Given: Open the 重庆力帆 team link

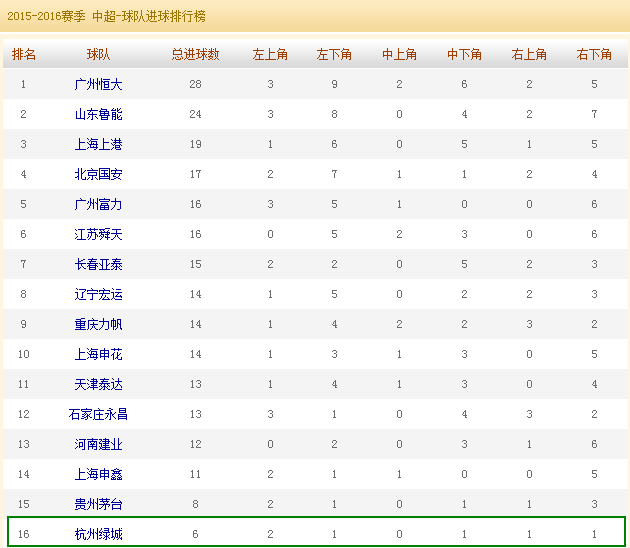Looking at the screenshot, I should (98, 324).
